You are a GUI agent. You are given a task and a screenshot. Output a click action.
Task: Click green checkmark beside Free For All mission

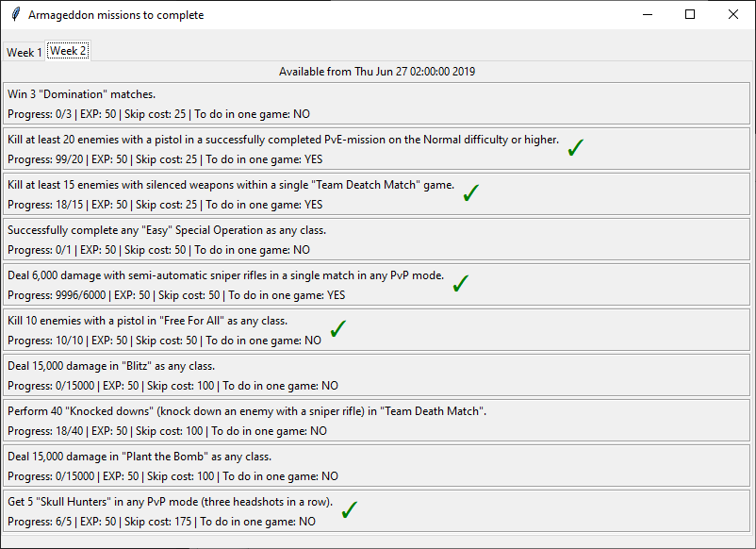coord(338,328)
